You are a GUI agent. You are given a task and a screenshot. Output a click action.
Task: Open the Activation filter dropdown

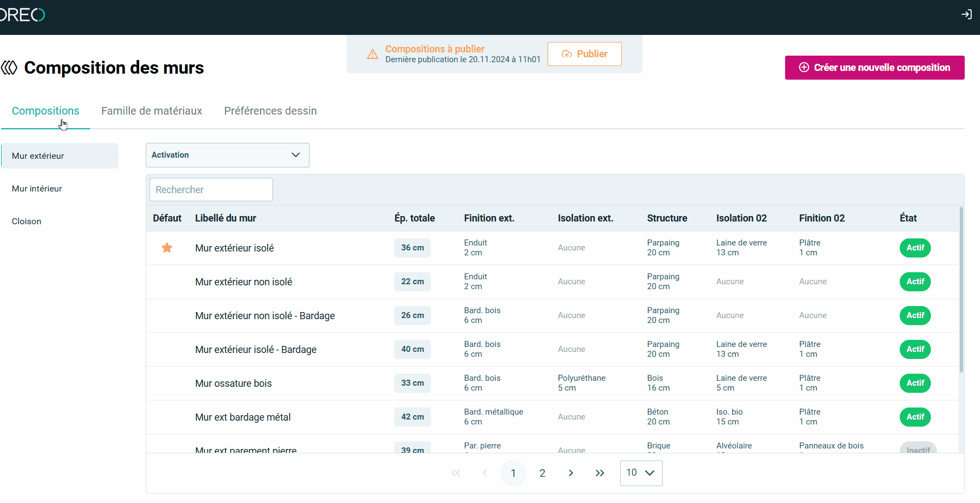click(227, 155)
